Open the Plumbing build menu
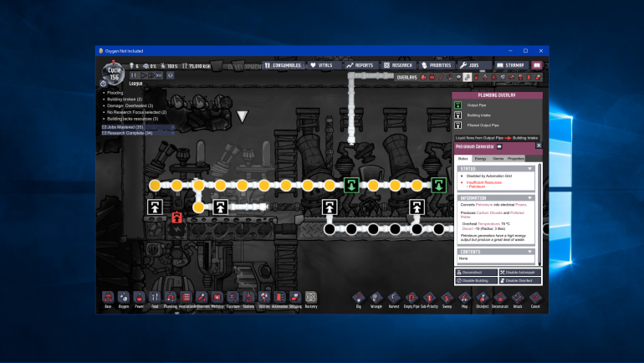This screenshot has height=363, width=644. [171, 297]
